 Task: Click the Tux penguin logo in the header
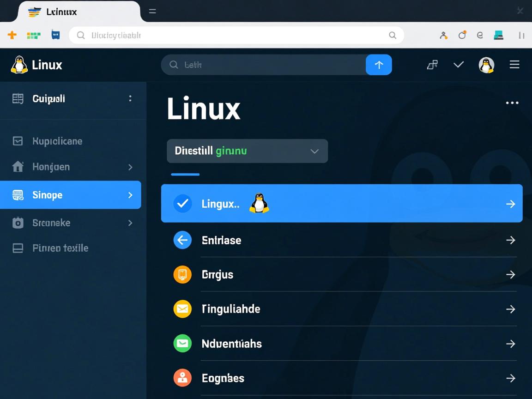pos(19,65)
